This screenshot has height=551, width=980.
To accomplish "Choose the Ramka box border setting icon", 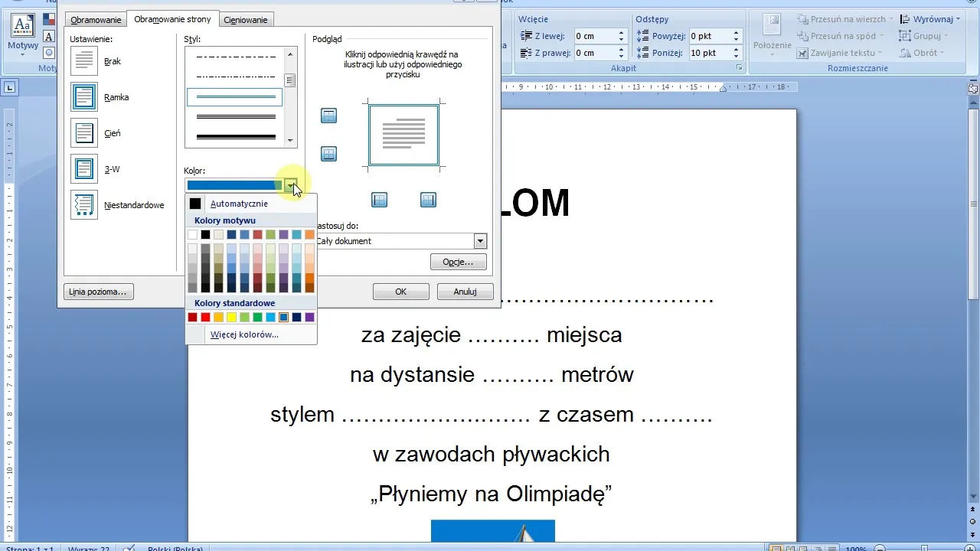I will tap(83, 97).
